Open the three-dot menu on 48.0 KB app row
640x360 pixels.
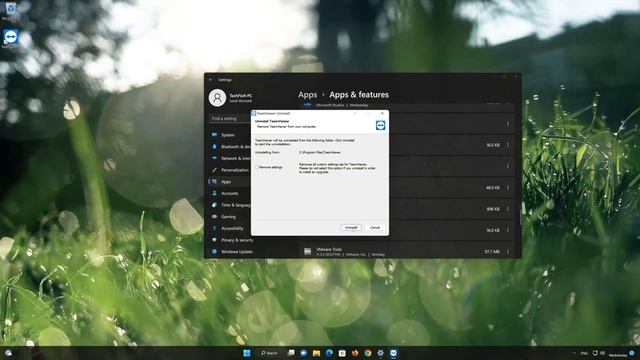tap(508, 188)
